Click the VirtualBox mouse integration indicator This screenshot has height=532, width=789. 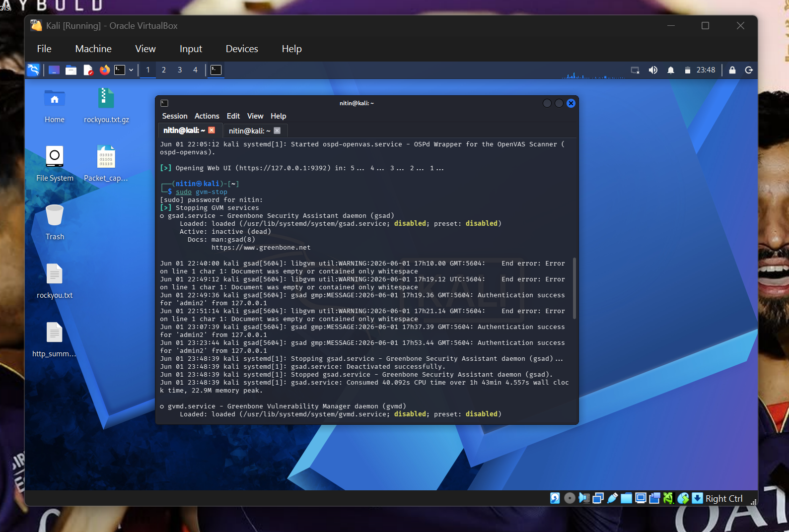683,498
